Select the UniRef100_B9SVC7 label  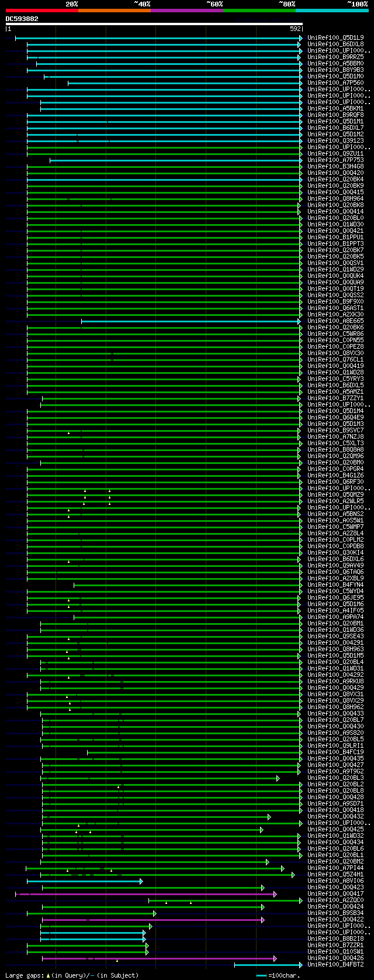335,430
